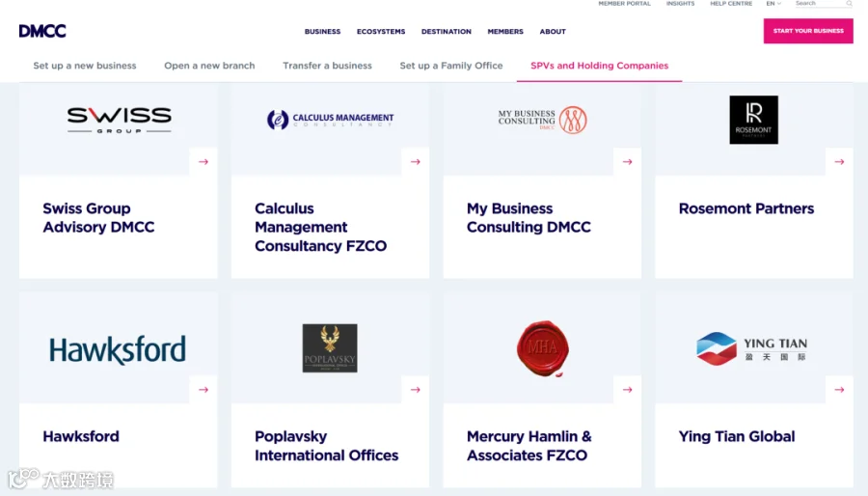Click arrow icon on Poplavsky card

(415, 390)
